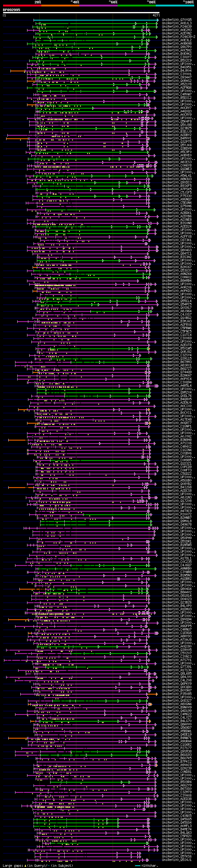The height and width of the screenshot is (868, 197).
Task: Open the UniRef100_C1GNP1 entry
Action: pos(176,426)
